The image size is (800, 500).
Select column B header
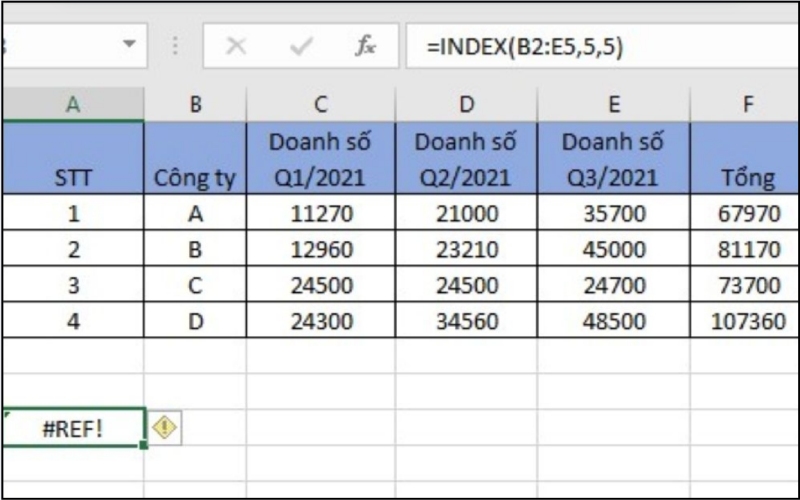[x=195, y=105]
